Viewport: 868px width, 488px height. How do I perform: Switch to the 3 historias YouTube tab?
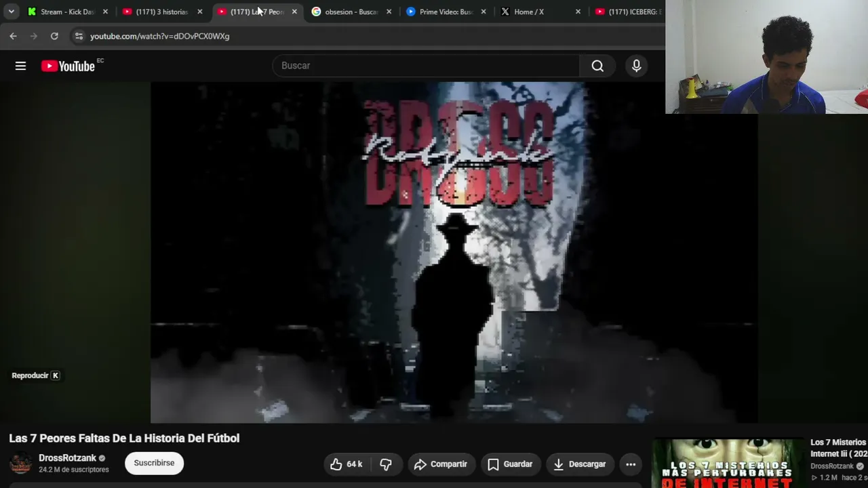161,12
